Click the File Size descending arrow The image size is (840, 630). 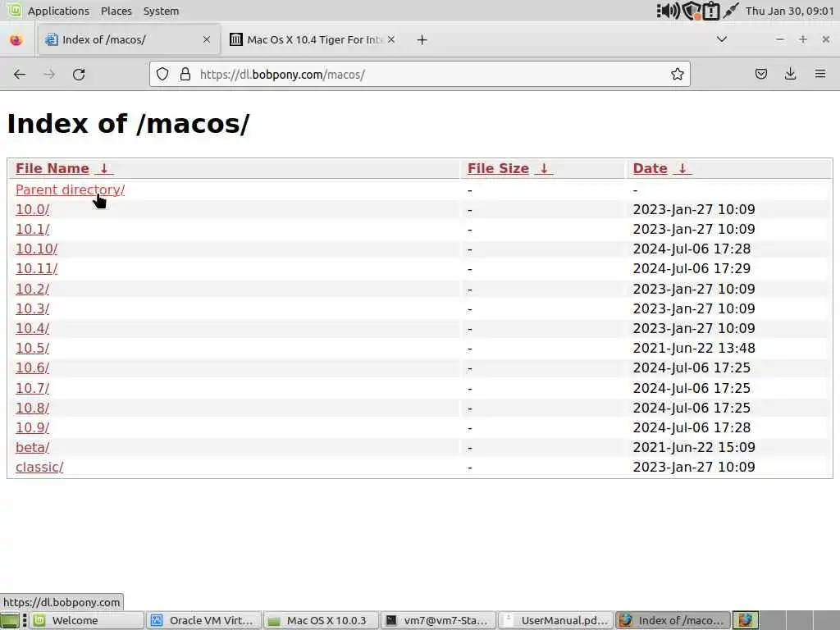click(544, 168)
